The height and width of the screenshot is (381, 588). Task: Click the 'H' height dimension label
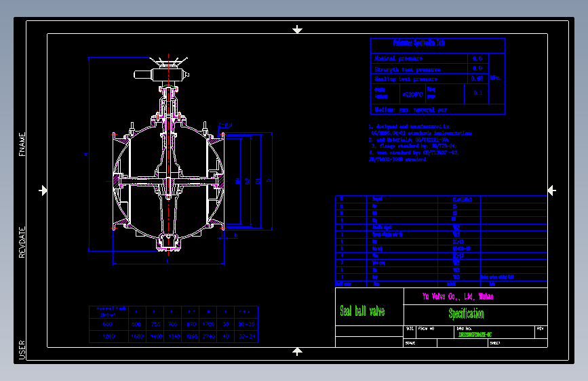click(86, 155)
